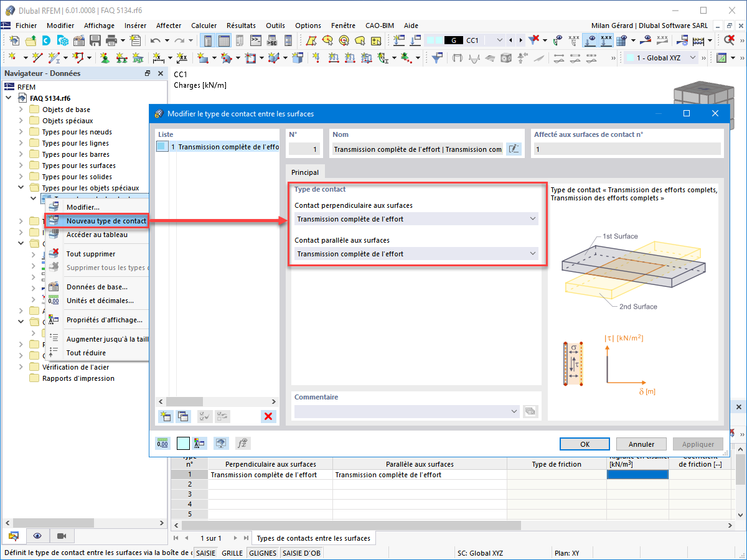Image resolution: width=747 pixels, height=560 pixels.
Task: Click new contact type icon below list
Action: pyautogui.click(x=166, y=416)
